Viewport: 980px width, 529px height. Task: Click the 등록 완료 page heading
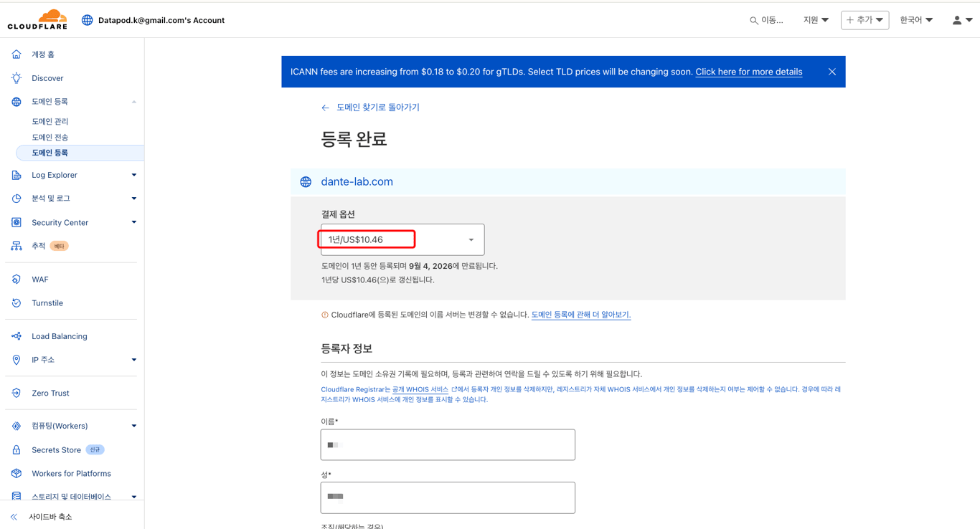(354, 139)
